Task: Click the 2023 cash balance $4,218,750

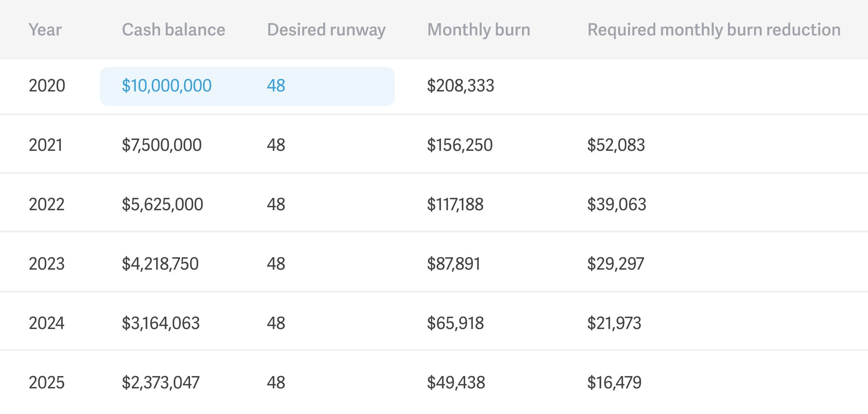Action: tap(160, 264)
